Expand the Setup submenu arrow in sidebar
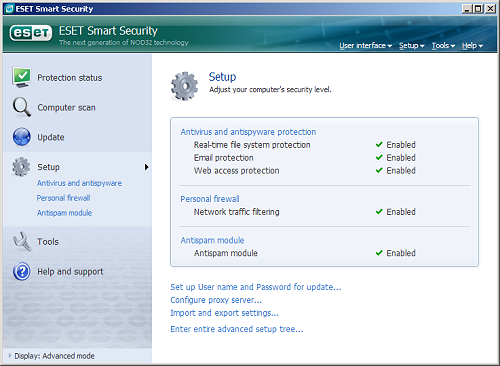Screen dimensions: 500x366 tap(146, 167)
